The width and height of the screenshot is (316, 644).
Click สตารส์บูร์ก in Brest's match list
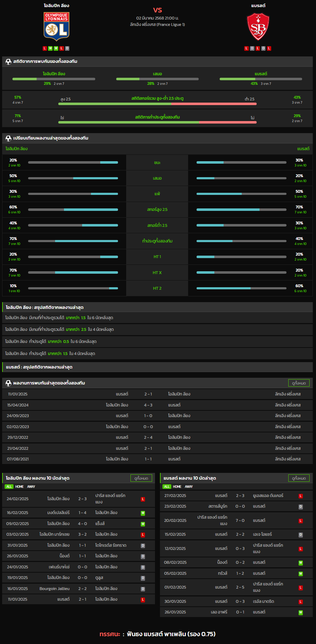218,506
